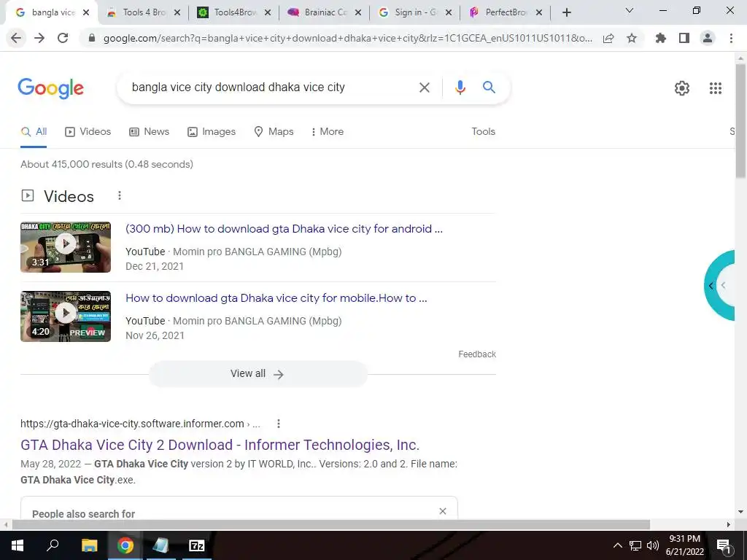Expand the More search options
747x560 pixels.
tap(327, 132)
